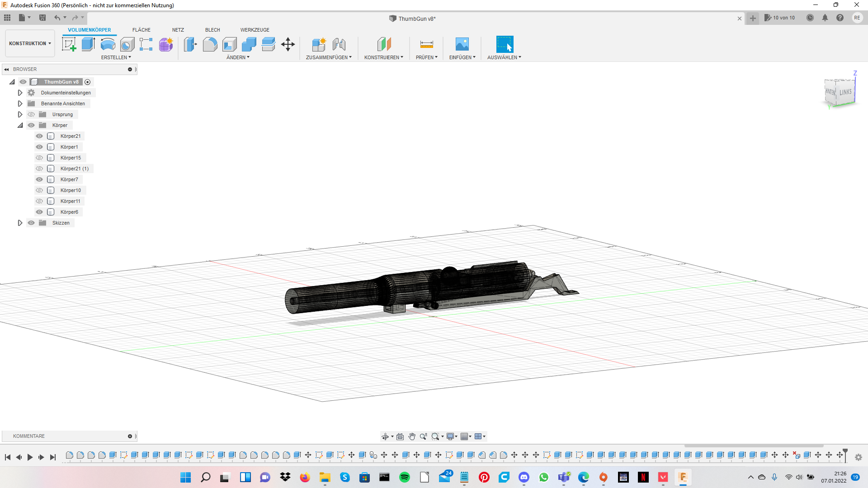Click the Move/Copy arrows icon

288,44
